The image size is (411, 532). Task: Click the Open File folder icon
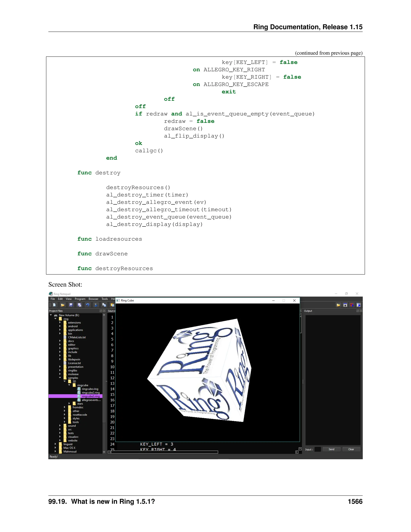pos(63,305)
